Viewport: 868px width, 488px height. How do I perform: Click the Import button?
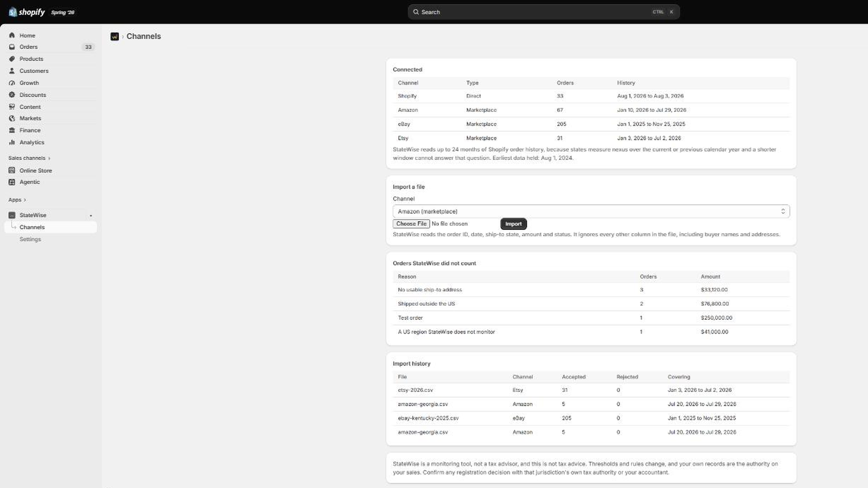click(513, 224)
